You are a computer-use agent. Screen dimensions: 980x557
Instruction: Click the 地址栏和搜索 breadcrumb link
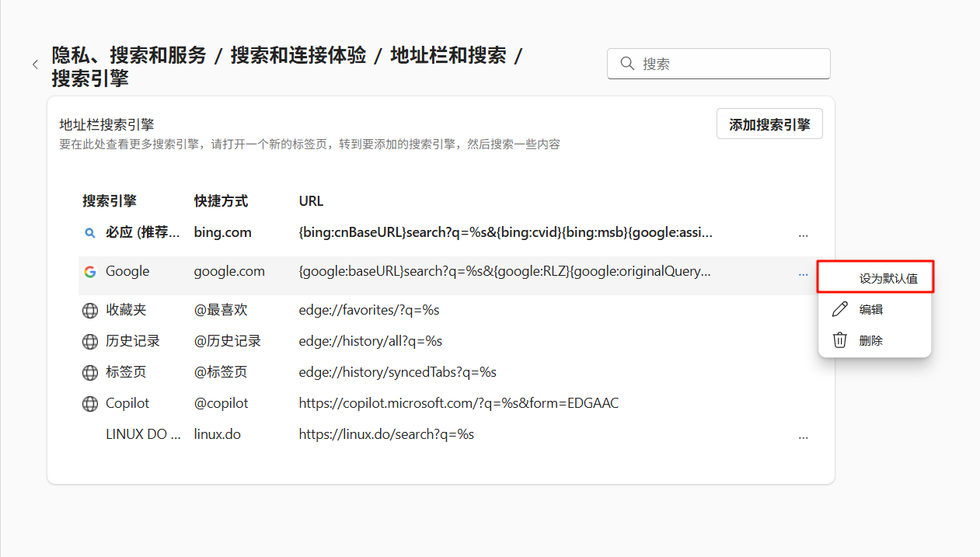[x=448, y=55]
